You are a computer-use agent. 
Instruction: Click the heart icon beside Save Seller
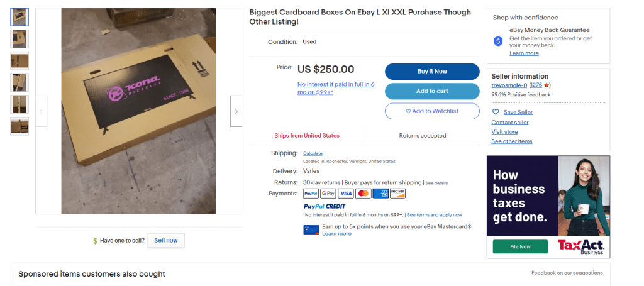[x=496, y=112]
